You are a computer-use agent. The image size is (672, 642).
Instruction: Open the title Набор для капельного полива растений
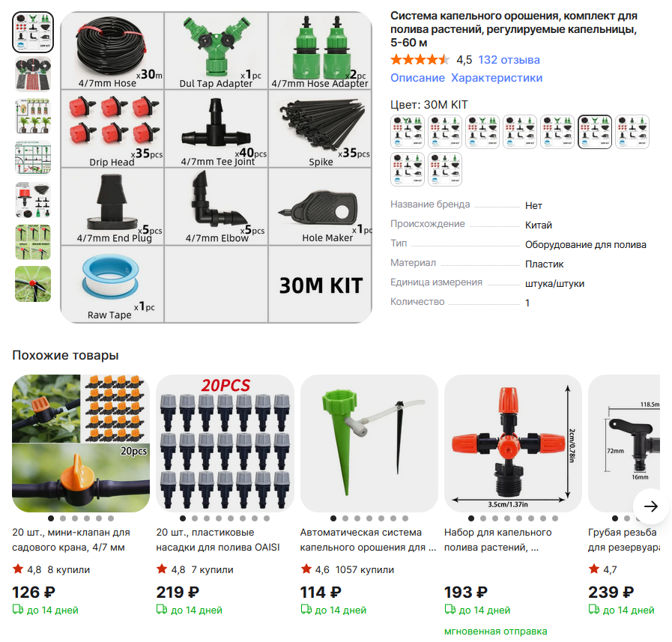[x=498, y=539]
